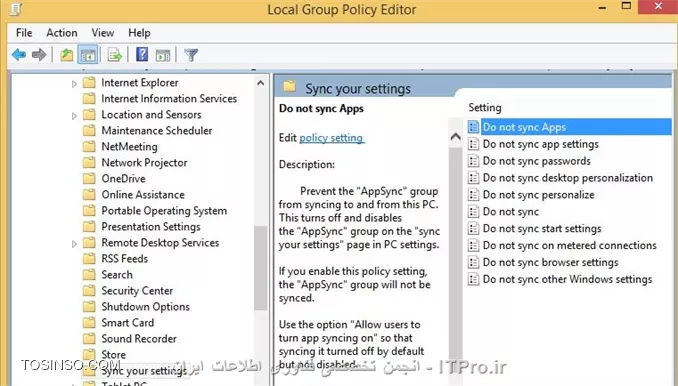Minimize the Local Group Policy Editor window
The width and height of the screenshot is (678, 386).
(602, 7)
